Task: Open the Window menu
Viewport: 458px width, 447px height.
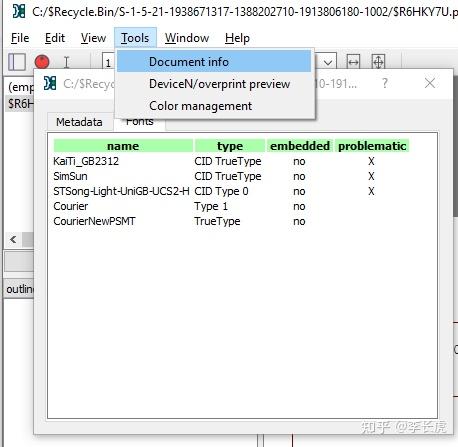Action: [187, 38]
